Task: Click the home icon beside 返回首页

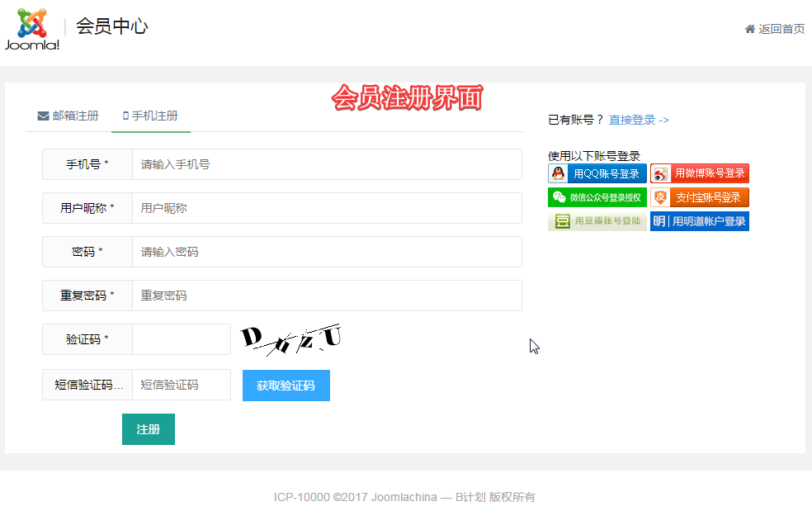Action: (750, 29)
